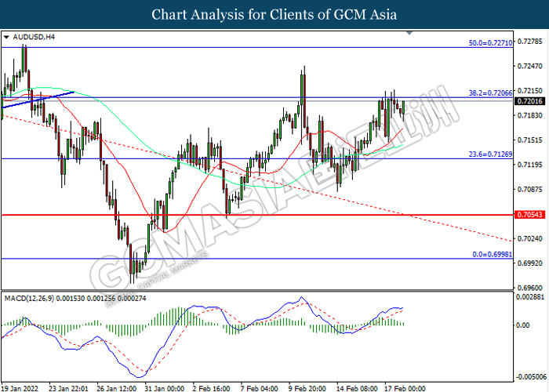
Task: Click the 31 Jan 00:00 time label
Action: pos(164,388)
